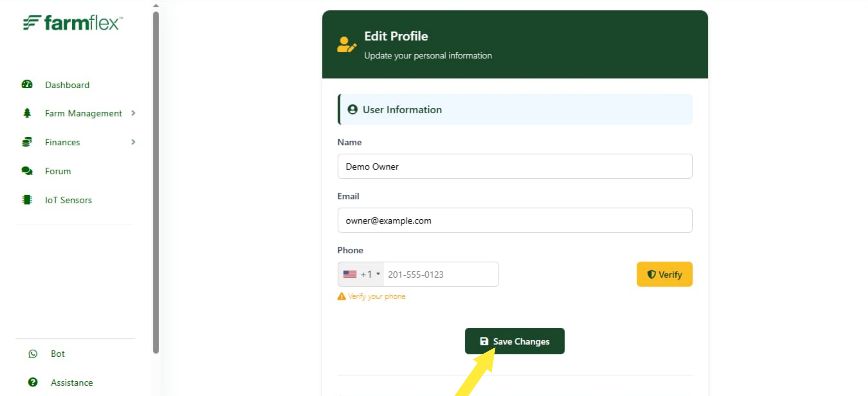The width and height of the screenshot is (868, 396).
Task: Click the Edit Profile user-pen icon
Action: [x=347, y=44]
